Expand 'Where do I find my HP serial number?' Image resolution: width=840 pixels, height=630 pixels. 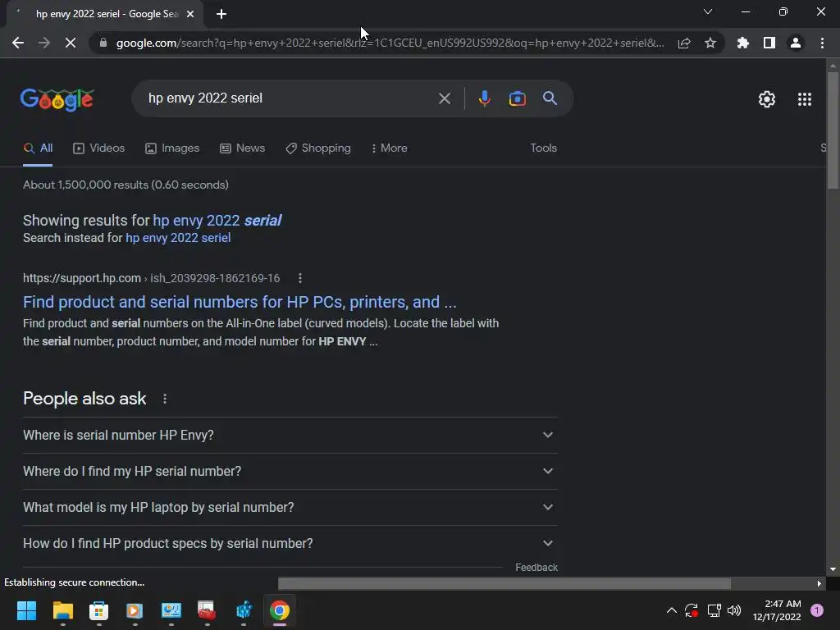(x=290, y=471)
